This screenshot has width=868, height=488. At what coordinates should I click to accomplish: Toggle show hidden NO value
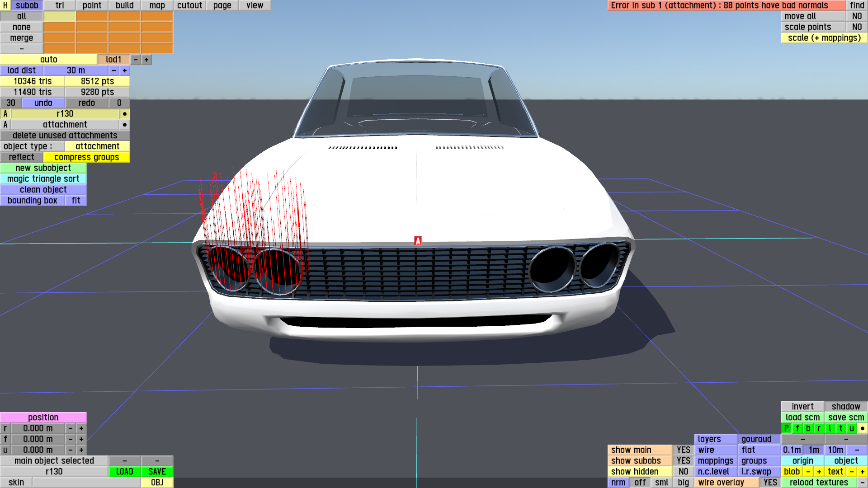(684, 472)
